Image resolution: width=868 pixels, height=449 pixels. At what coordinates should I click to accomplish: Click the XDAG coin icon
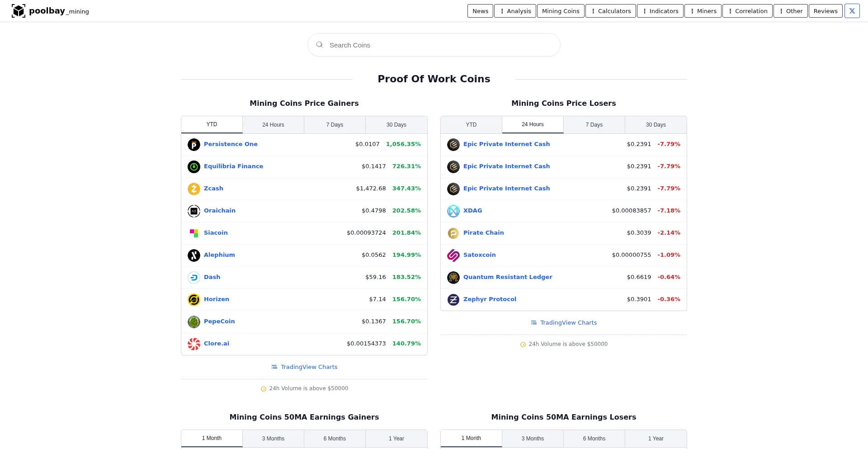click(x=453, y=211)
